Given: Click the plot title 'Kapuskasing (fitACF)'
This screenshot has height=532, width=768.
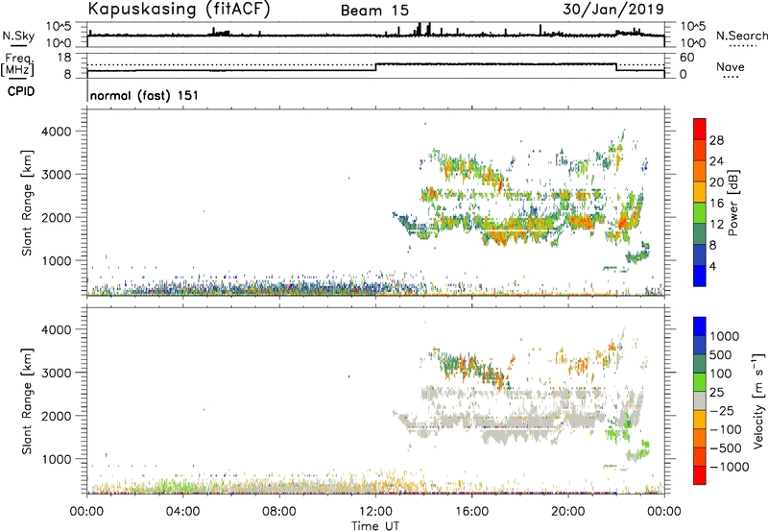Looking at the screenshot, I should click(179, 9).
